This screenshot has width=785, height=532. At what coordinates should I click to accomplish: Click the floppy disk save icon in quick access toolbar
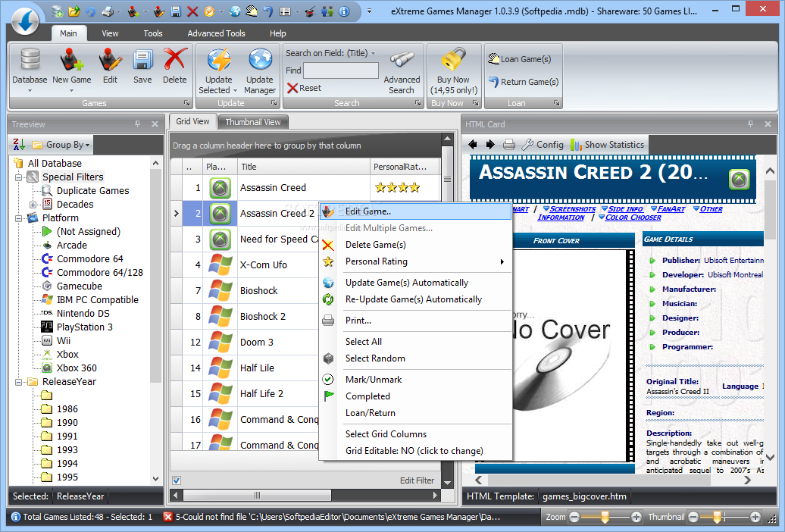click(x=176, y=11)
